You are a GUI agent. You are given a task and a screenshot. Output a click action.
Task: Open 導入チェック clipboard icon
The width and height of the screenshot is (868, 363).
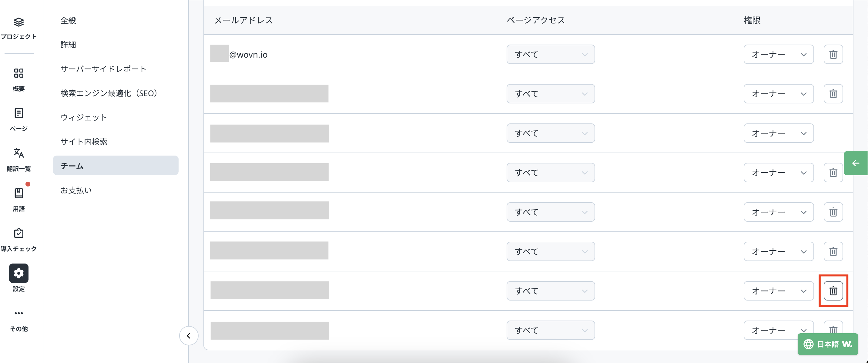point(18,233)
